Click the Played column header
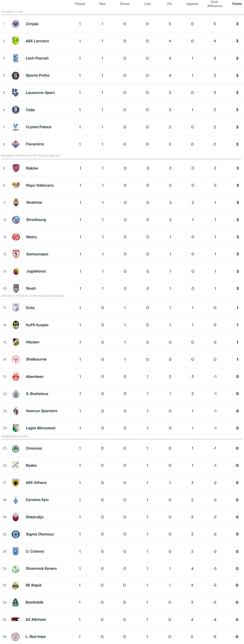 pos(80,4)
